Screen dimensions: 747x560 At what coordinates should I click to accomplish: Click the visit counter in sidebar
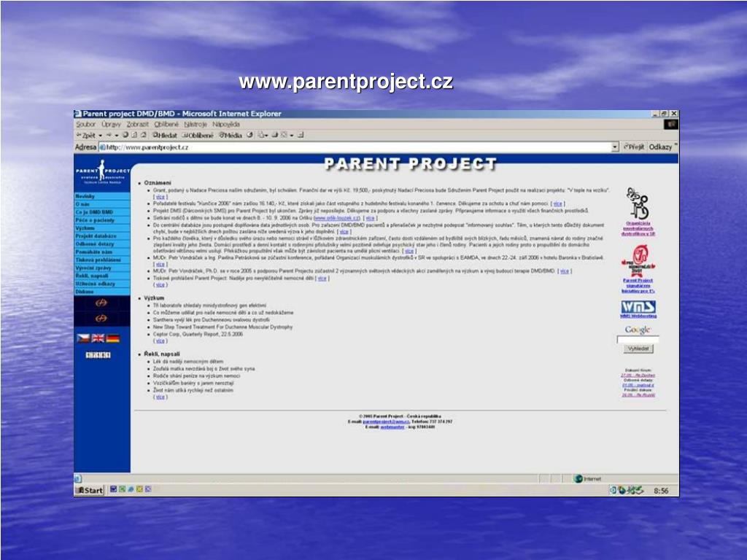98,355
